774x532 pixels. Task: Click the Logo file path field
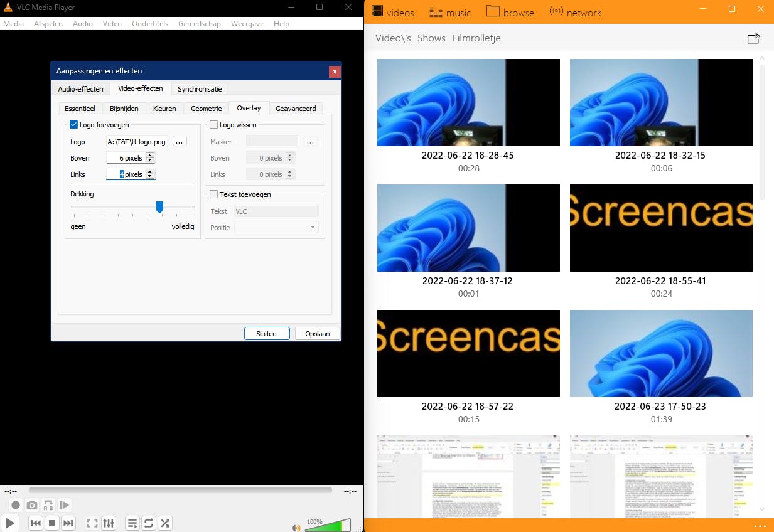[x=137, y=142]
